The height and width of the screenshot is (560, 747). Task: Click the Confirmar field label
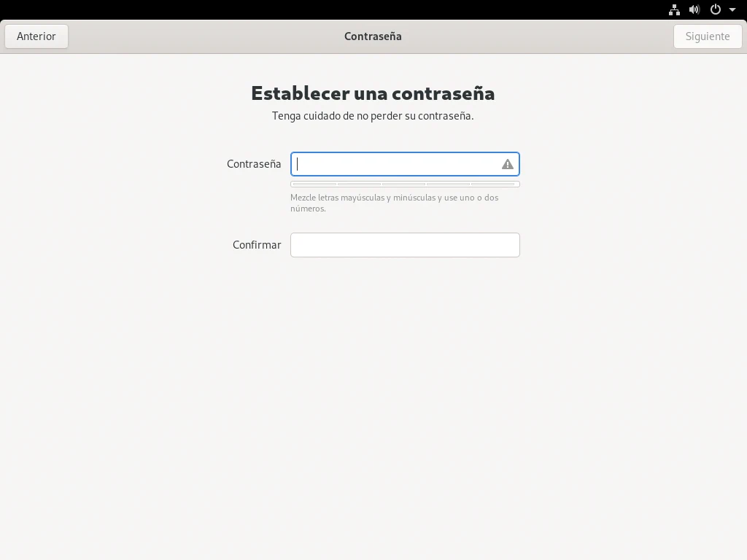tap(257, 245)
